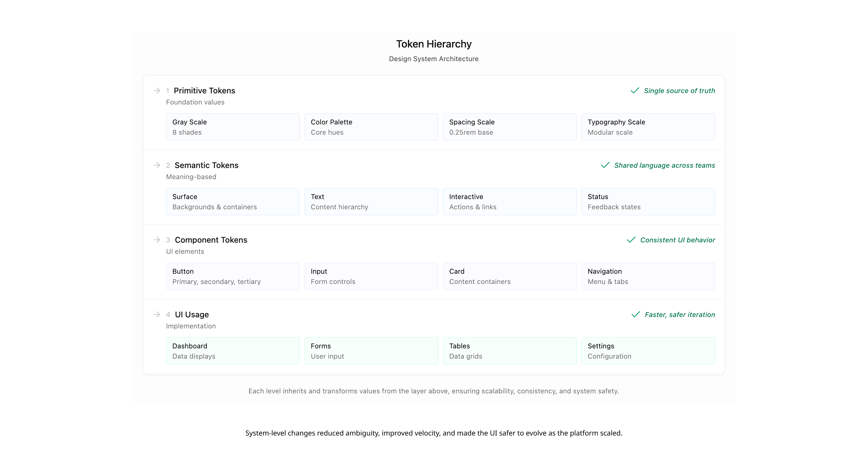This screenshot has width=868, height=463.
Task: Open the Dashboard data displays card
Action: click(233, 351)
